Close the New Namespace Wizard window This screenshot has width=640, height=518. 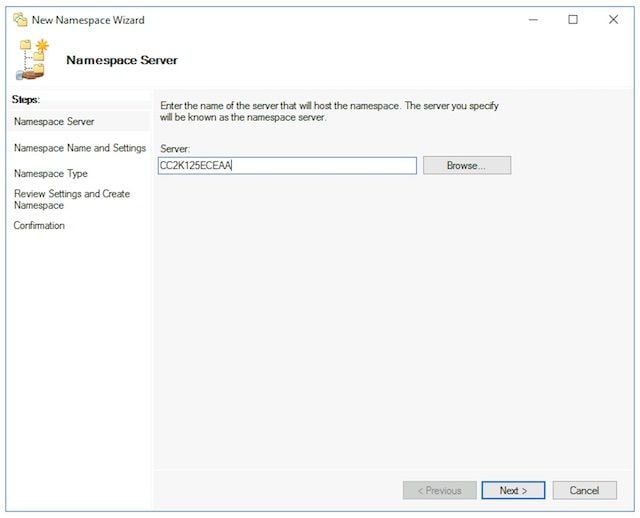click(x=613, y=20)
